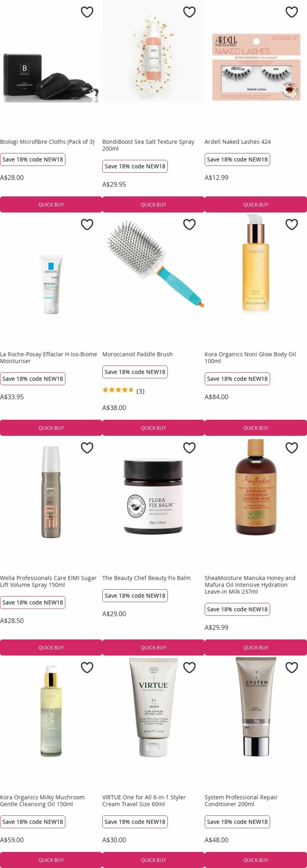The height and width of the screenshot is (868, 307).
Task: View the Moroccanoil brush star rating reviews
Action: 123,391
